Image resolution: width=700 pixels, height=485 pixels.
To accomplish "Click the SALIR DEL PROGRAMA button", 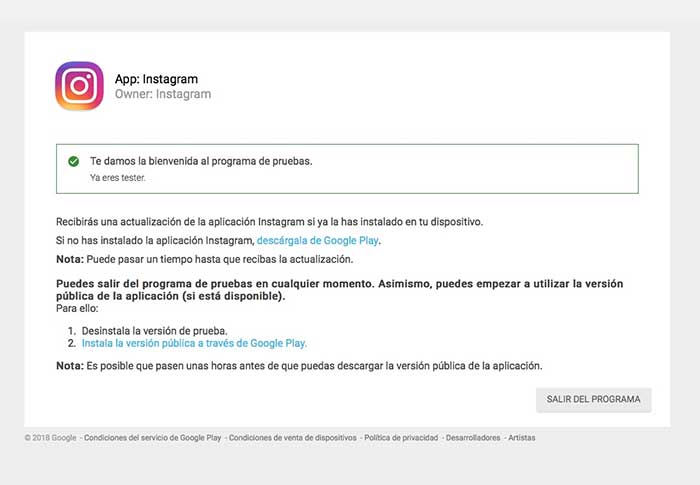I will point(593,399).
